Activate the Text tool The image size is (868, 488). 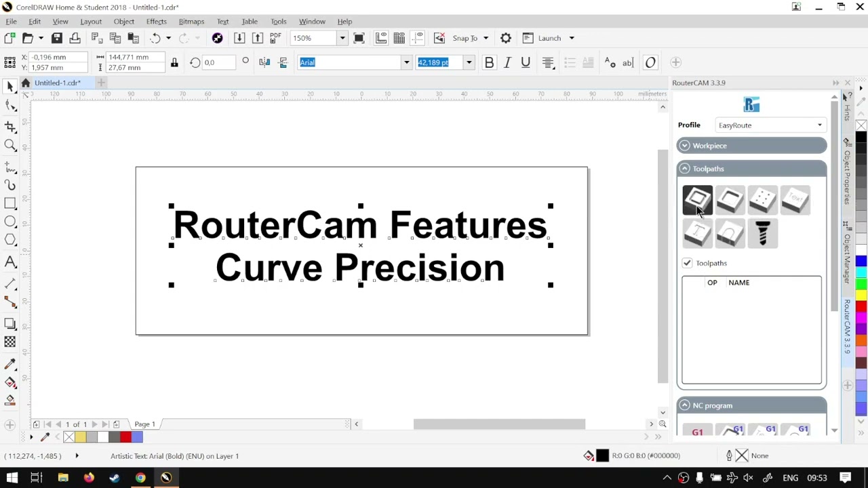coord(10,262)
